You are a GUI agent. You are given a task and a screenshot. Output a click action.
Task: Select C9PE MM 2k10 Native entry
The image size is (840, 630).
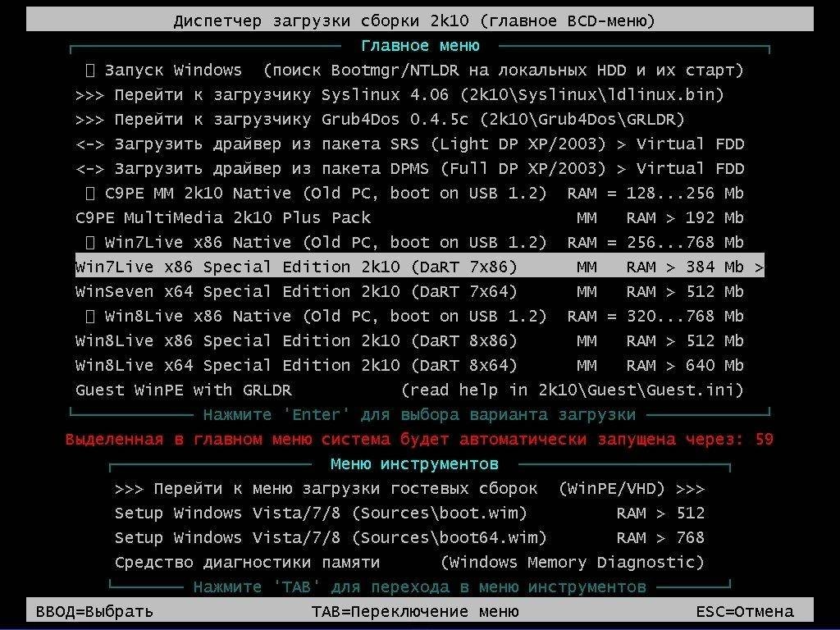(414, 194)
